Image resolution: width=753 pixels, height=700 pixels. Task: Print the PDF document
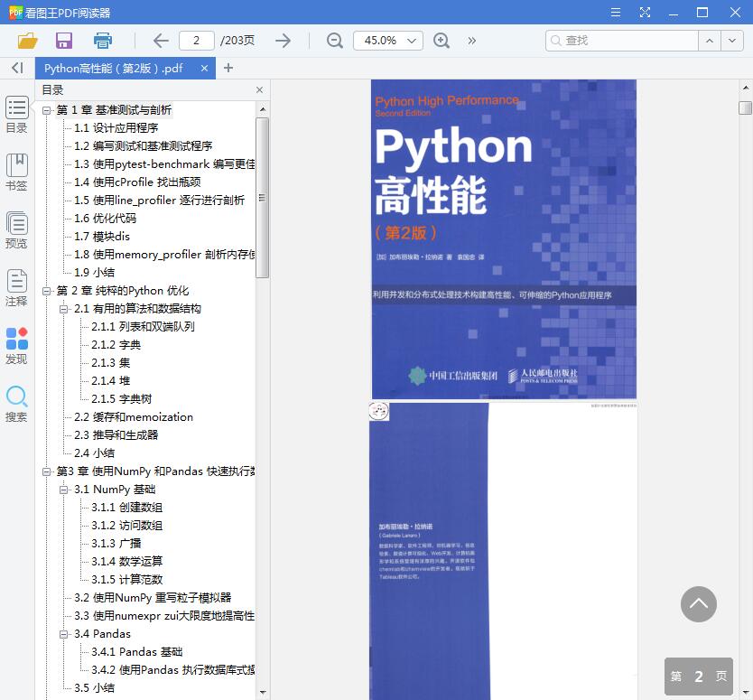(x=101, y=40)
